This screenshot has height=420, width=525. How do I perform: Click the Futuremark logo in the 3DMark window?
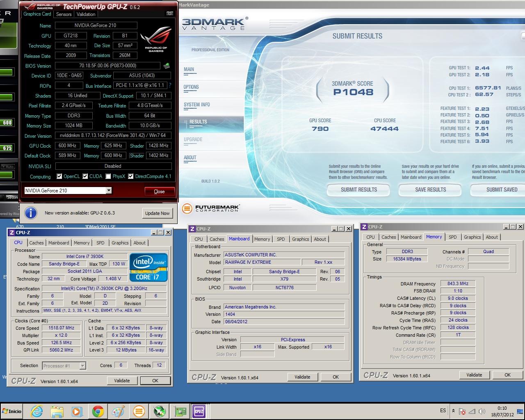click(211, 208)
